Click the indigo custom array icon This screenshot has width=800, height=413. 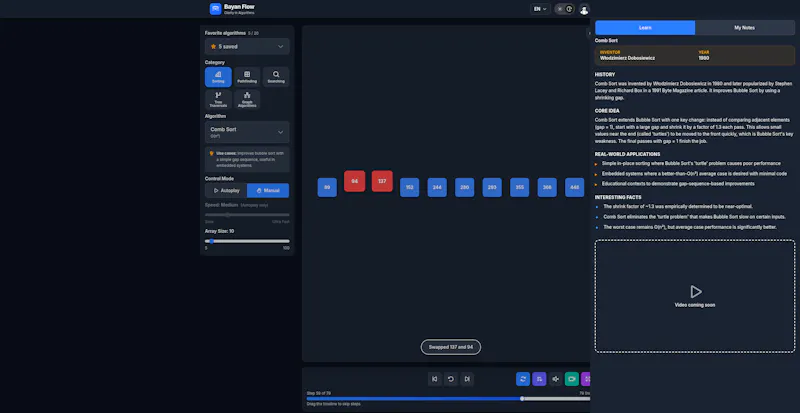point(539,379)
